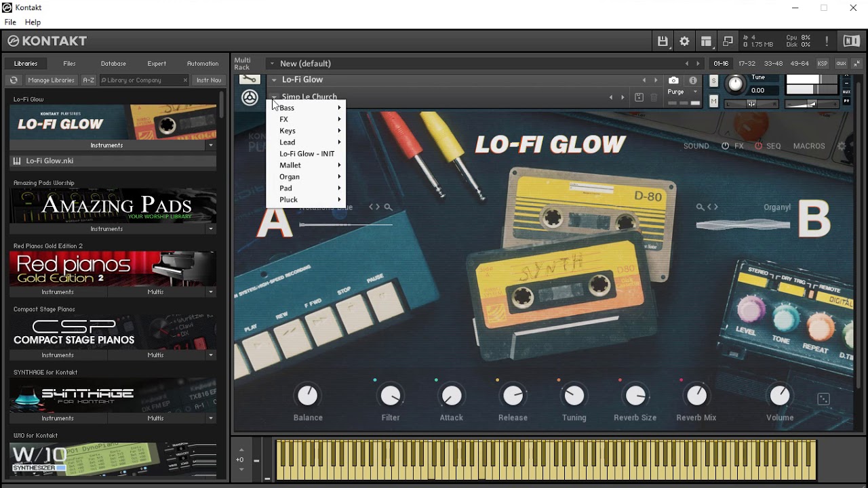Click the Tune knob
The height and width of the screenshot is (488, 868).
pos(735,84)
